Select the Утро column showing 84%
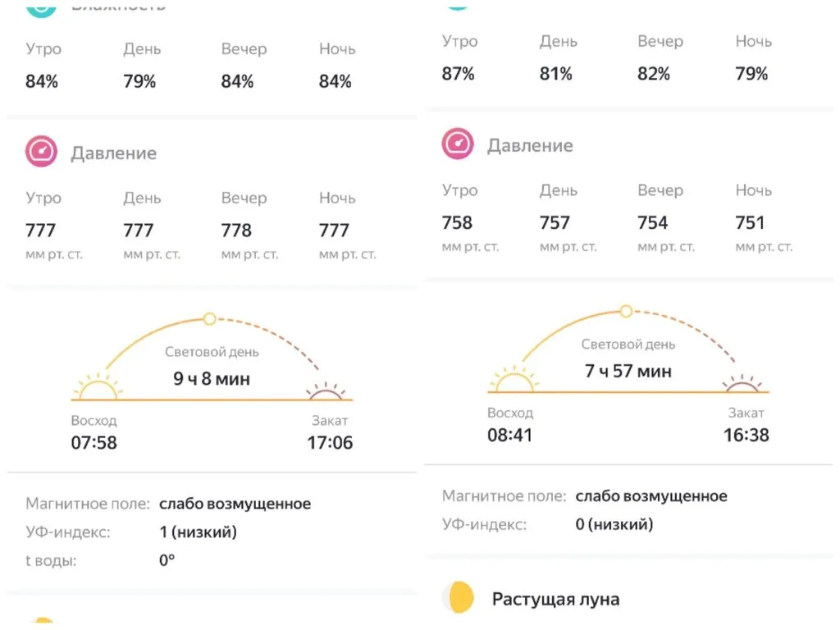The image size is (840, 630). tap(42, 66)
